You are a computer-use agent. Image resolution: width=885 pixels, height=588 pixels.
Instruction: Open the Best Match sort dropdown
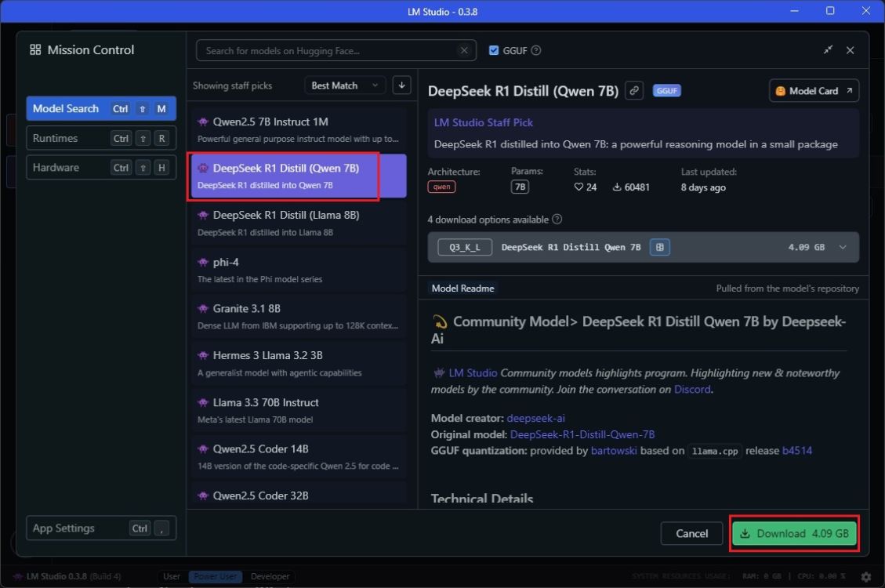tap(345, 85)
